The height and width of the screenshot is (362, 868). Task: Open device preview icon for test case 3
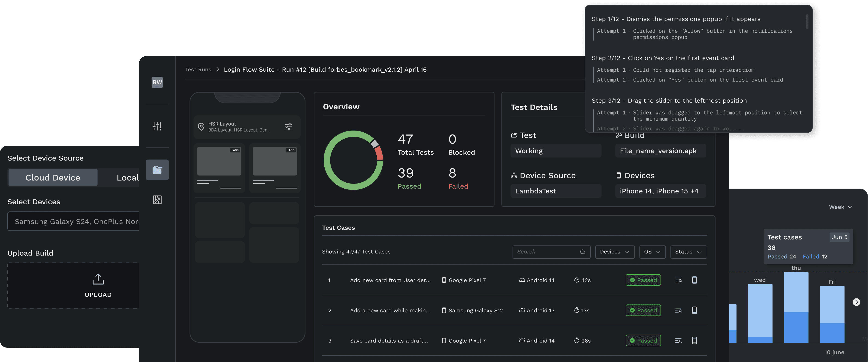click(695, 341)
